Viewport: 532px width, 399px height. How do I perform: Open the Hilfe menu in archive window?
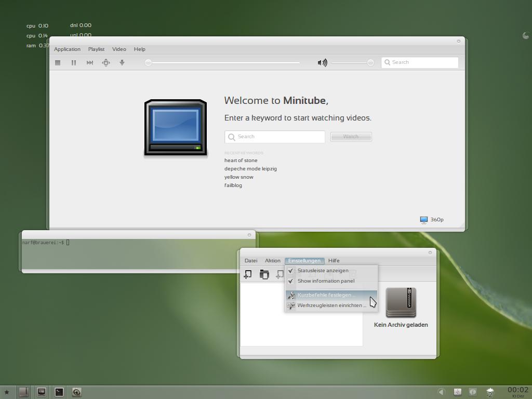(334, 261)
